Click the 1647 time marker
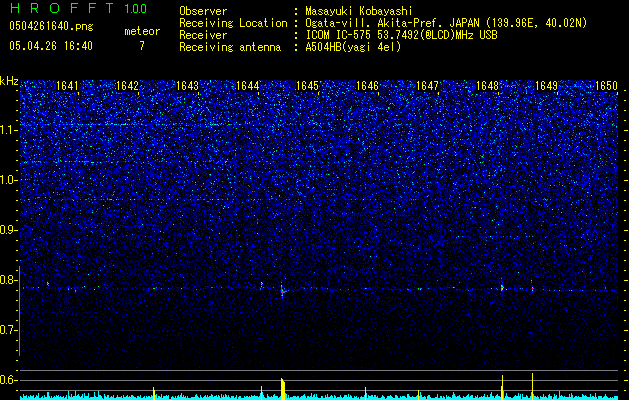This screenshot has width=629, height=400. pos(428,86)
